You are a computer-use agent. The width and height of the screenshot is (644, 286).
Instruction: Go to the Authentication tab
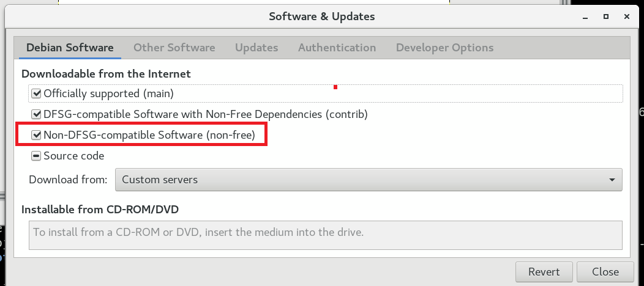[337, 48]
